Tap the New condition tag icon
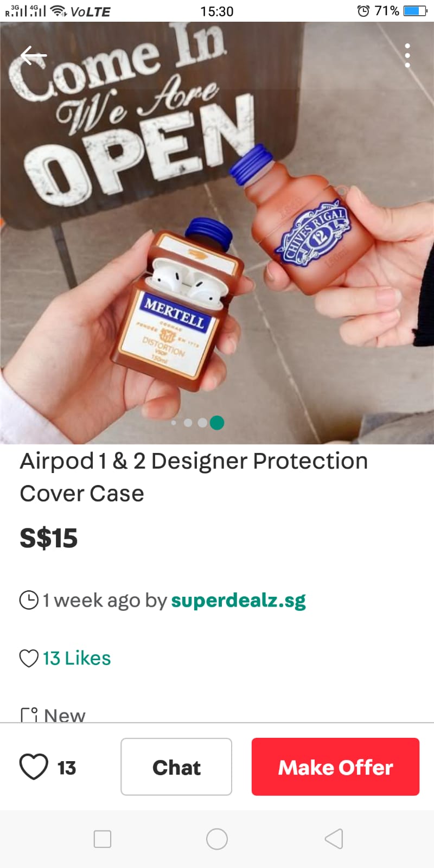The width and height of the screenshot is (434, 868). click(x=29, y=715)
